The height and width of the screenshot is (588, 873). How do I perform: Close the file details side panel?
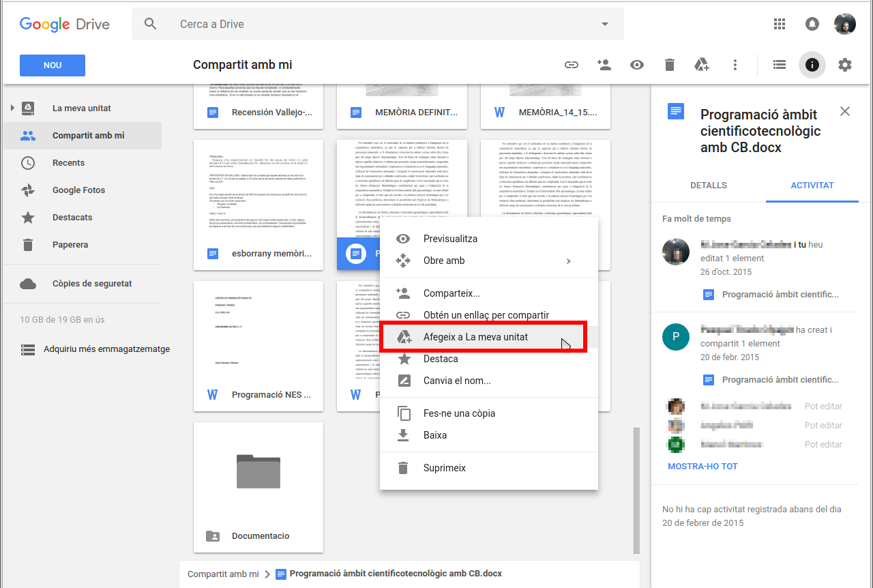(845, 111)
